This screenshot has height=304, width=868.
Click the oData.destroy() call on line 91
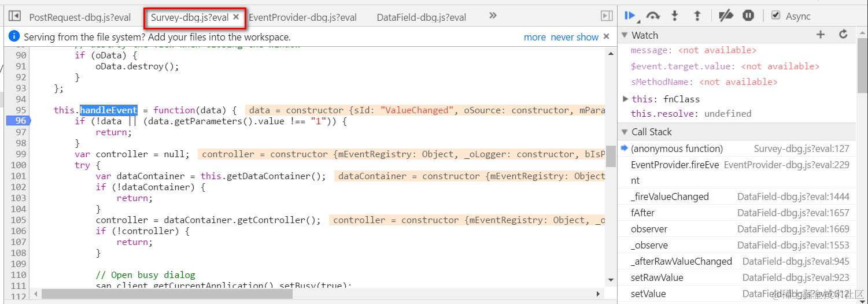(x=138, y=66)
